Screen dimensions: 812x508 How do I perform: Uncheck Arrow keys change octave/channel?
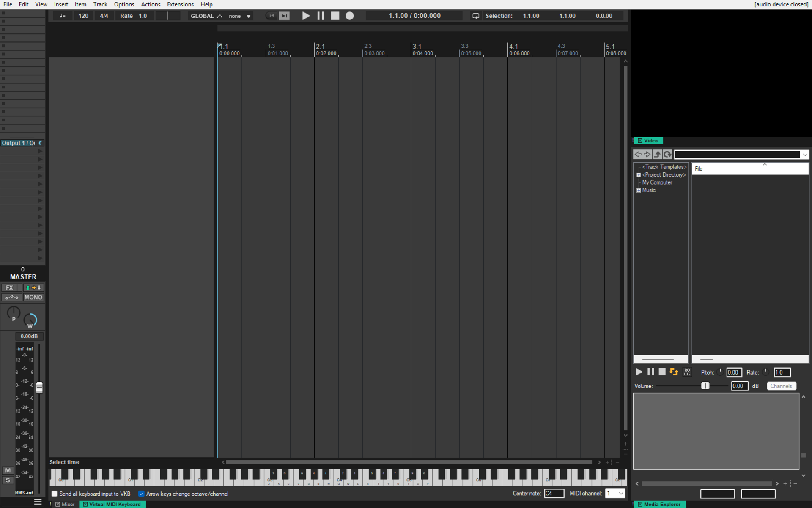[141, 494]
